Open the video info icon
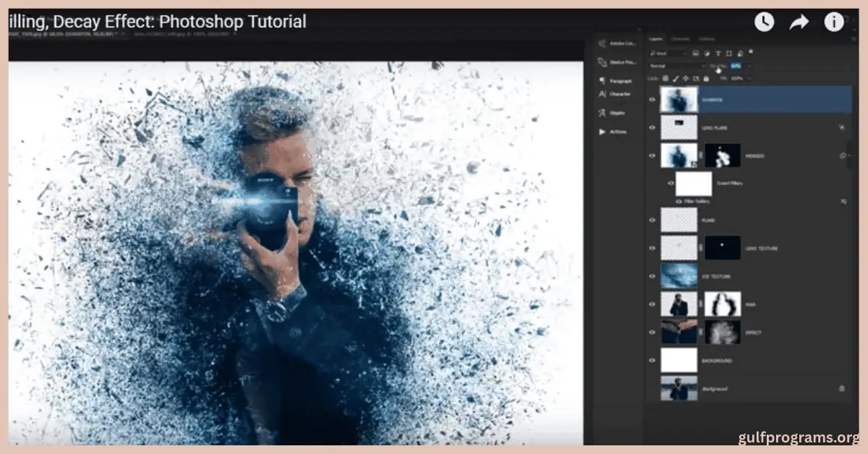868x454 pixels. (x=834, y=22)
